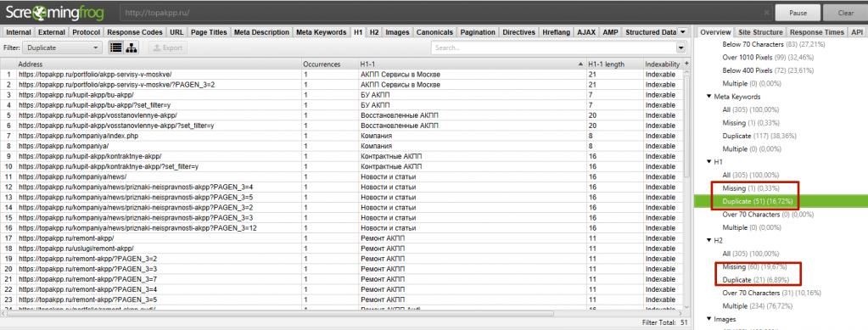Clear the URL field with the x icon
The height and width of the screenshot is (330, 868).
point(766,12)
